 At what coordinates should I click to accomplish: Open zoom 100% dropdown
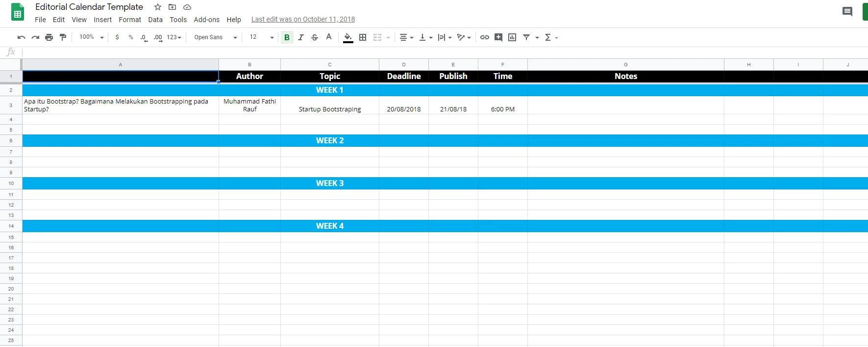point(92,37)
